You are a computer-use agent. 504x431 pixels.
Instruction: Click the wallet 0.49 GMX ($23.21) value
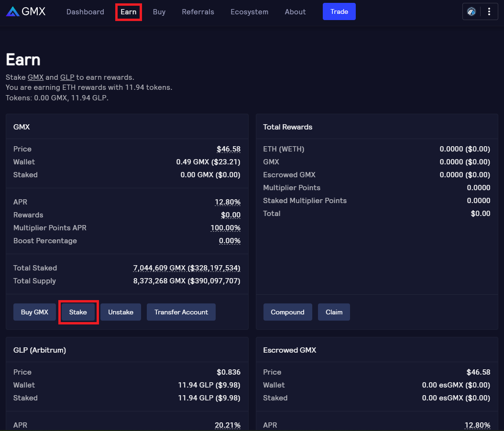coord(208,162)
